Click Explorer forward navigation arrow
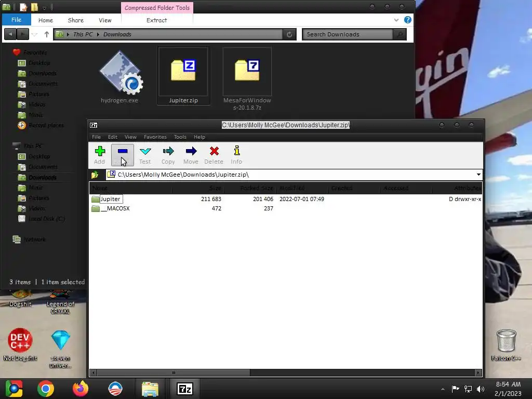532x399 pixels. tap(23, 34)
